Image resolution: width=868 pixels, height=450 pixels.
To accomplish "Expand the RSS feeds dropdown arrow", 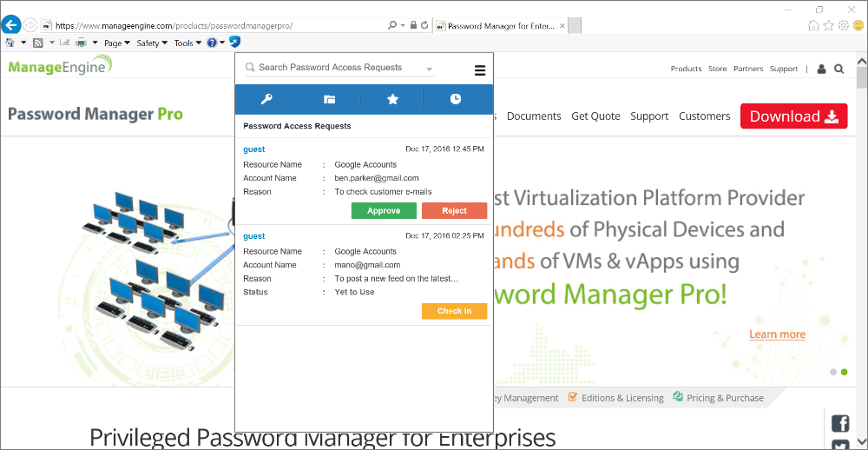I will pos(52,43).
